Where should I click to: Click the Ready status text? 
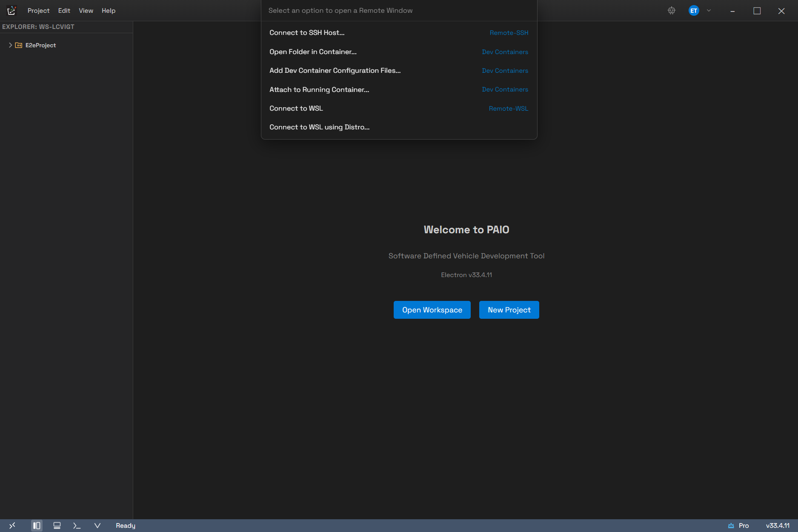pos(126,526)
